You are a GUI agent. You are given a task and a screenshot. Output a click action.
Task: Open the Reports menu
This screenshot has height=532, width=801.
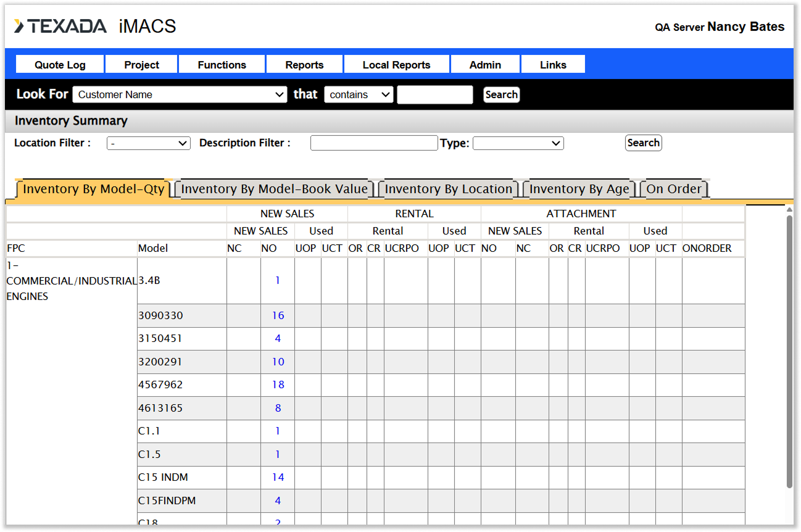304,65
